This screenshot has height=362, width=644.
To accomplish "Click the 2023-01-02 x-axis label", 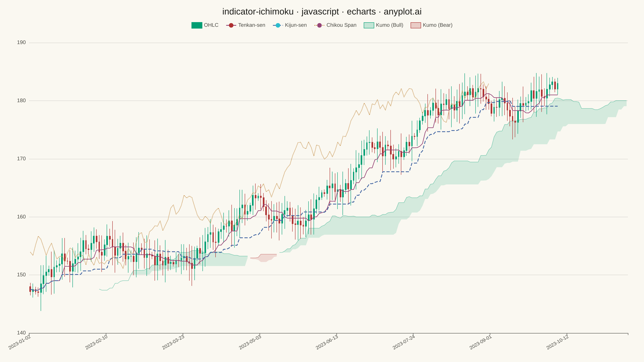I will coord(20,342).
